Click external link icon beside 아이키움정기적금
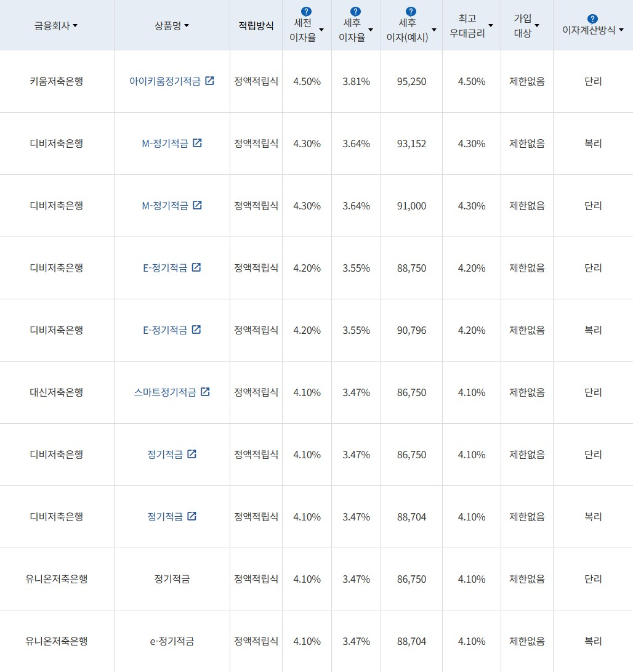The height and width of the screenshot is (672, 633). click(210, 81)
